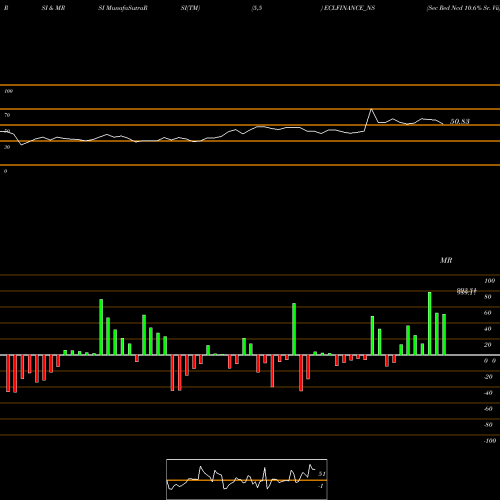Click the MR axis label -60

[488, 409]
